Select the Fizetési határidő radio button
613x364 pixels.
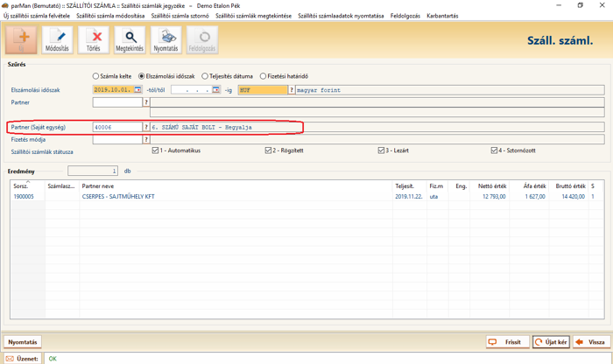(263, 76)
